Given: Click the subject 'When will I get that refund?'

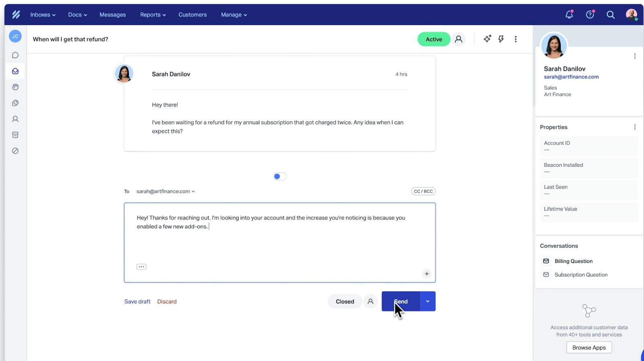Looking at the screenshot, I should click(x=70, y=39).
